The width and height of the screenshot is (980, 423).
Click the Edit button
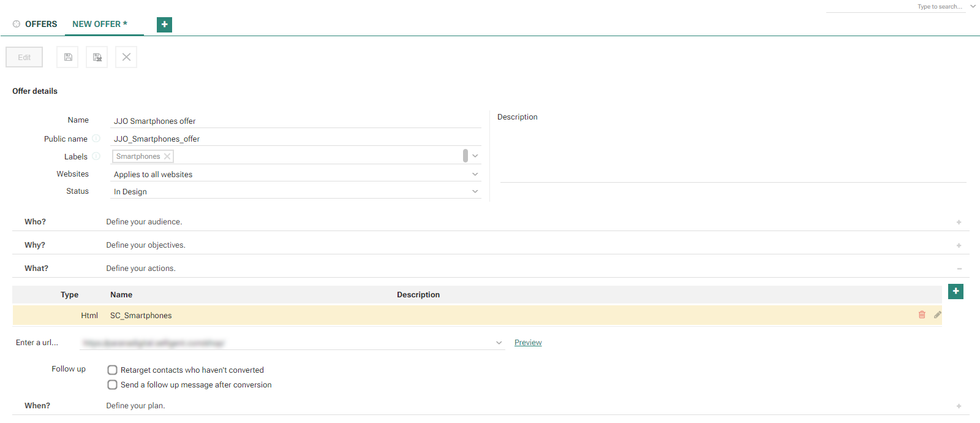click(x=24, y=57)
